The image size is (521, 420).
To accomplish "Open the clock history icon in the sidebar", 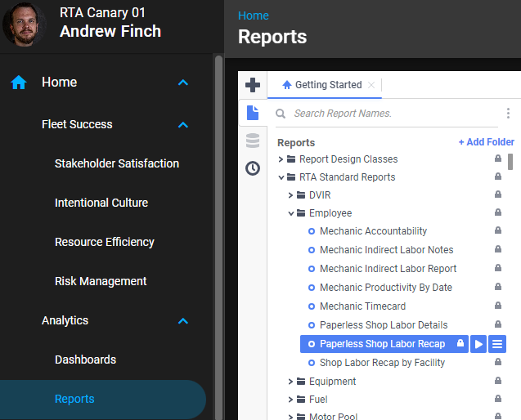I will [x=253, y=168].
